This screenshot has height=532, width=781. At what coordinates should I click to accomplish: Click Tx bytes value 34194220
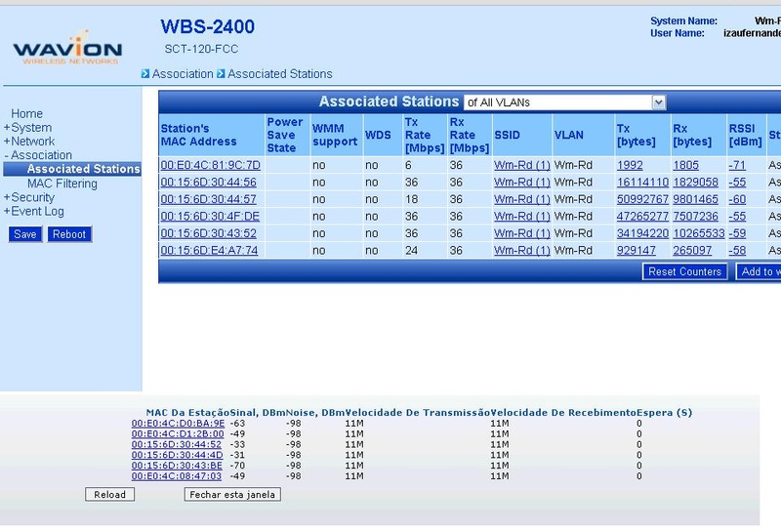[x=642, y=233]
